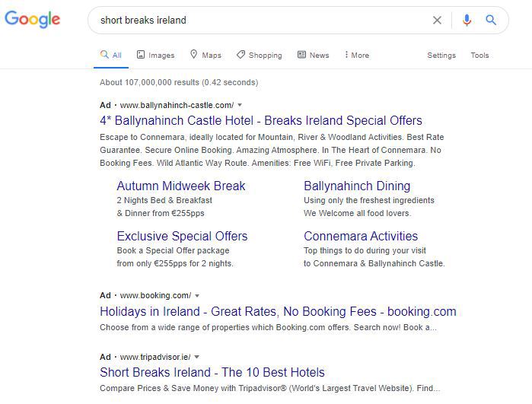Open the Holidays in Ireland booking.com result
Image resolution: width=532 pixels, height=404 pixels.
click(x=278, y=311)
